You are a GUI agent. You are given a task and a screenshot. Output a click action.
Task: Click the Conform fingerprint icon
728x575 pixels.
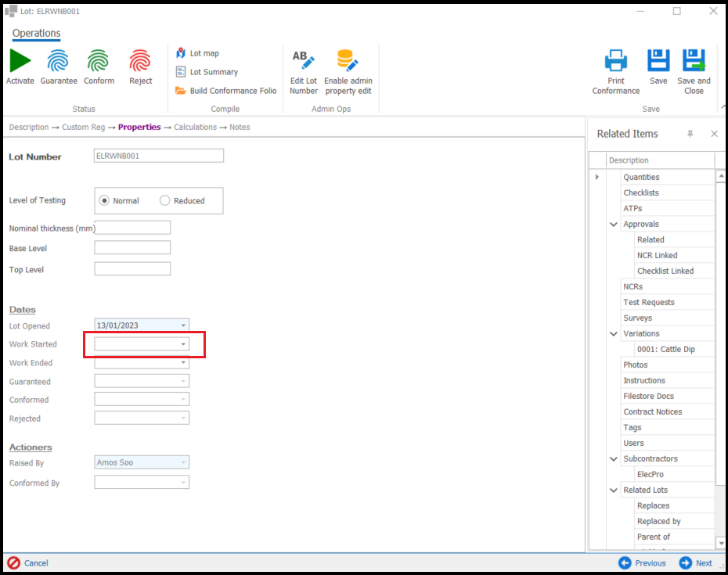[x=98, y=66]
